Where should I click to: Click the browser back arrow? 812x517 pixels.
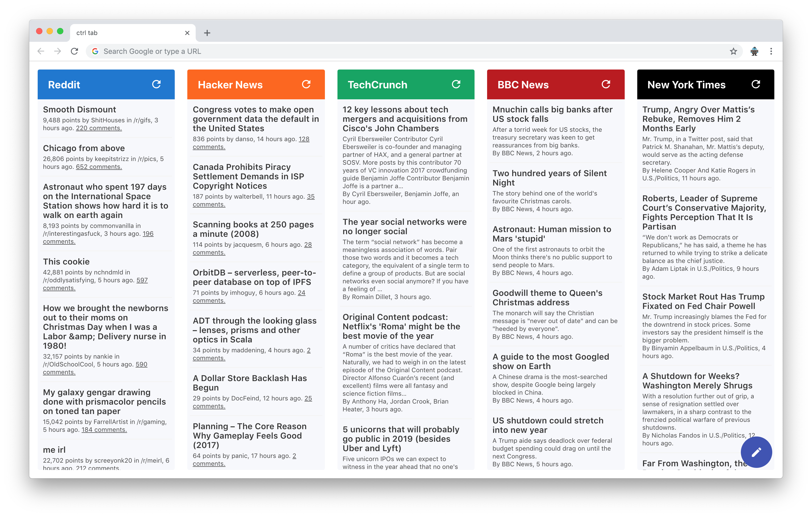pos(41,51)
